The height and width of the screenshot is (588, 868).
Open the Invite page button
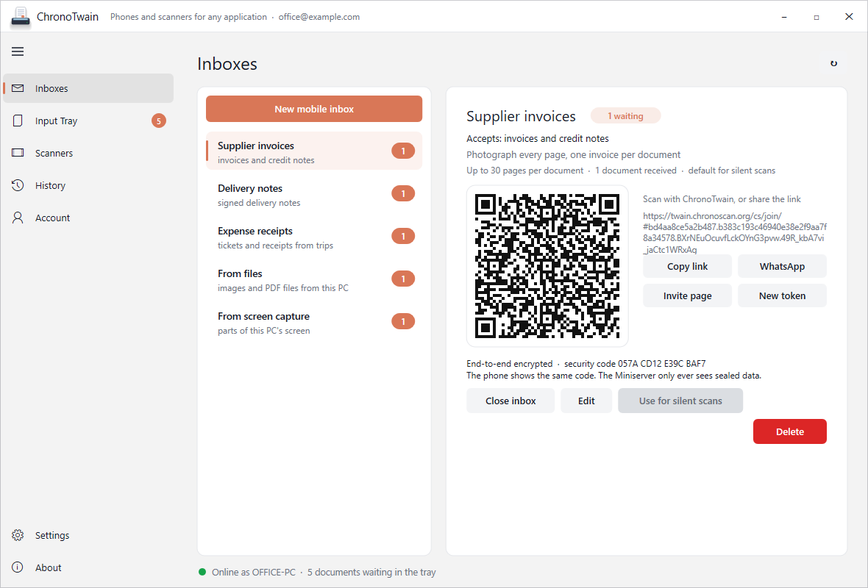point(687,295)
